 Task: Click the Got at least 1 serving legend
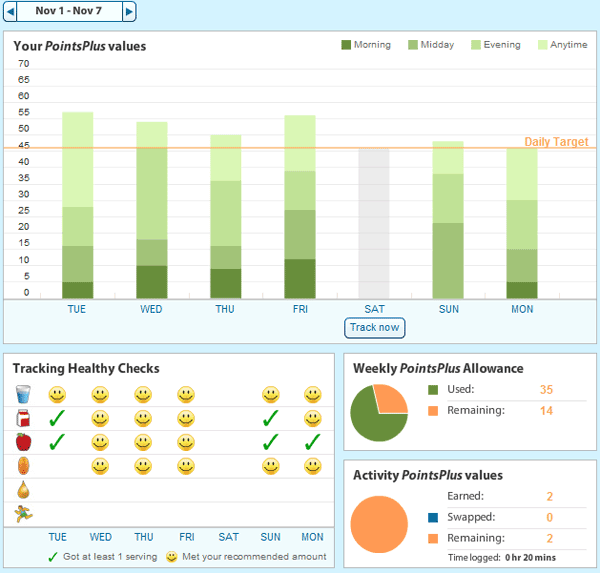point(103,557)
